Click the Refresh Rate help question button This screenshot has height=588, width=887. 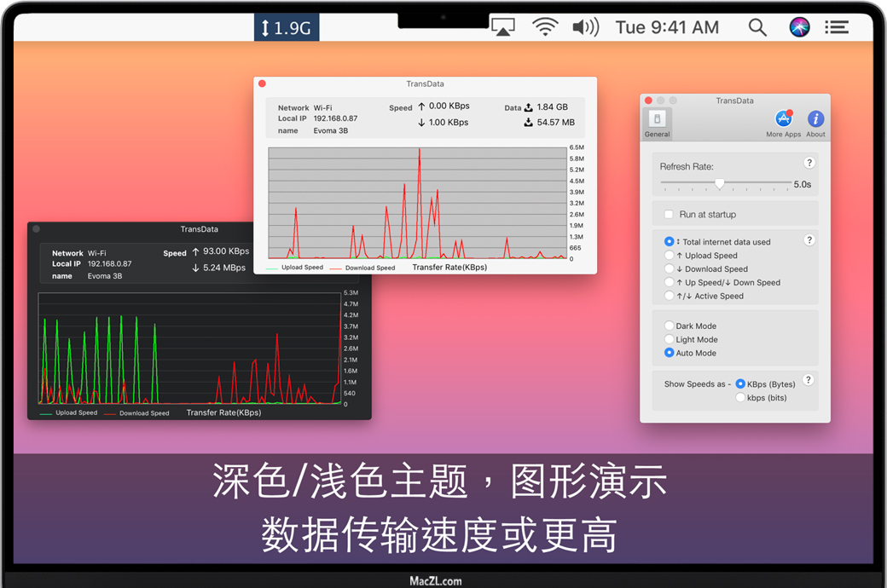809,163
